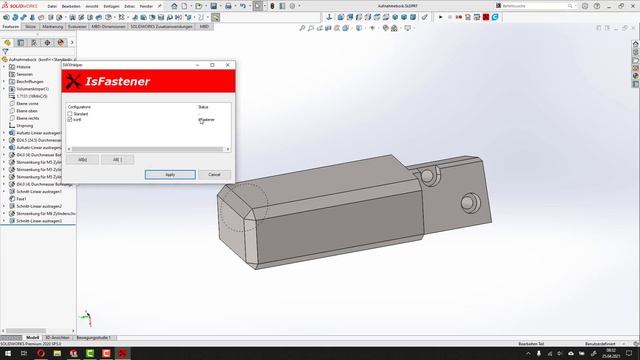Select Fase1 in the feature tree
The width and height of the screenshot is (640, 360).
coord(22,199)
